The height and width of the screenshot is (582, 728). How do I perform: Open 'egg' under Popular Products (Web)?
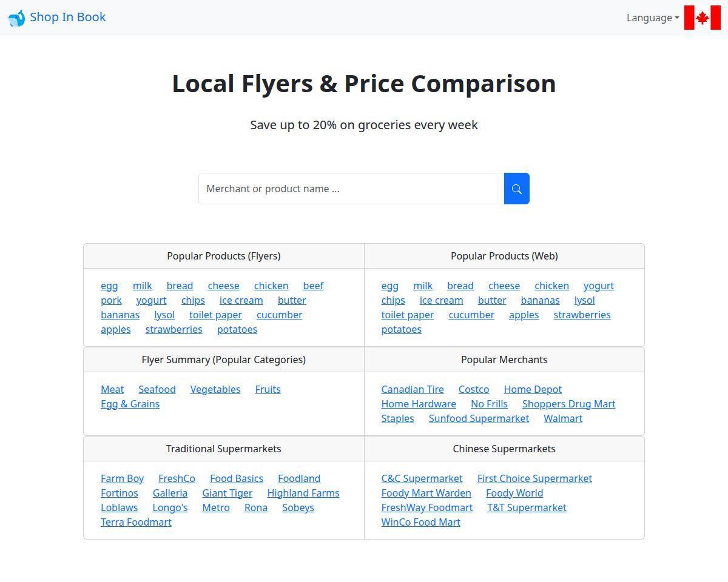[x=390, y=286]
